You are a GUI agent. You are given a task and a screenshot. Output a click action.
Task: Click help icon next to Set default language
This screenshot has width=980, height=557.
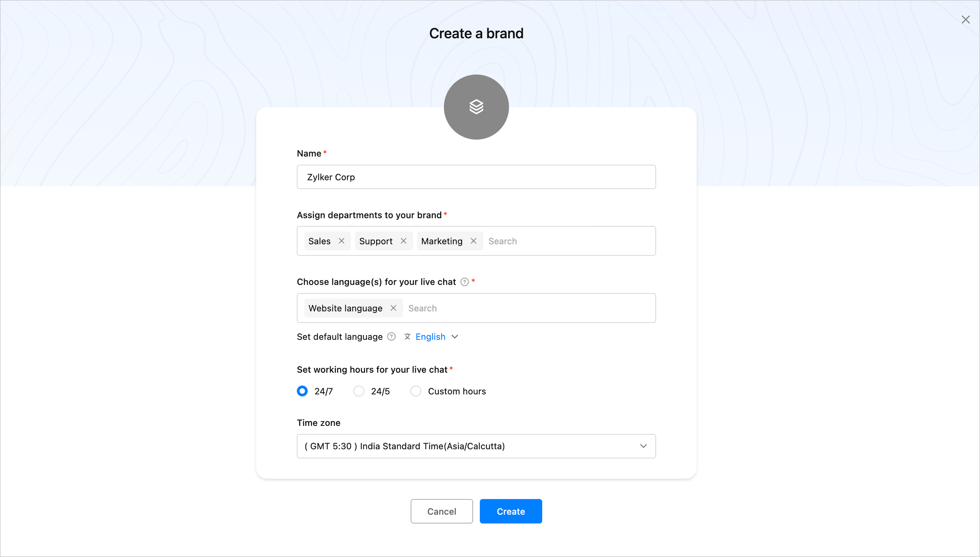(391, 337)
